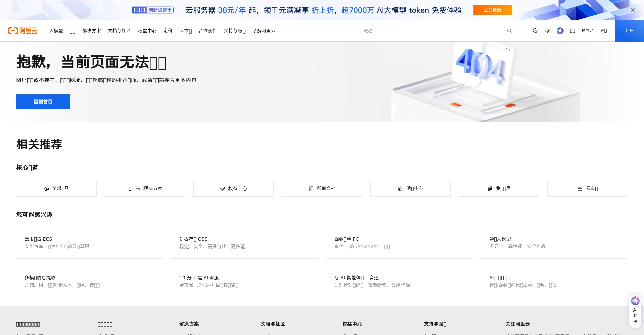644x335 pixels.
Task: Open 文档与社区 in the top navigation
Action: [119, 31]
